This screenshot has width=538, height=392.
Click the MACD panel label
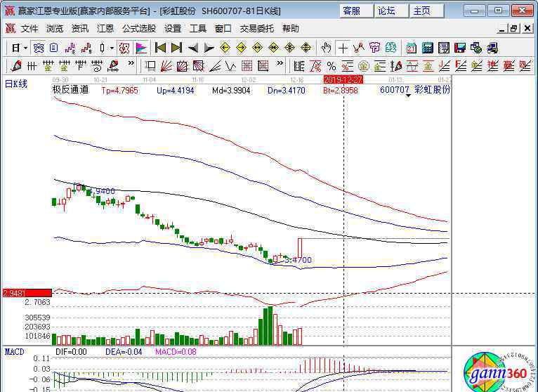pyautogui.click(x=15, y=352)
